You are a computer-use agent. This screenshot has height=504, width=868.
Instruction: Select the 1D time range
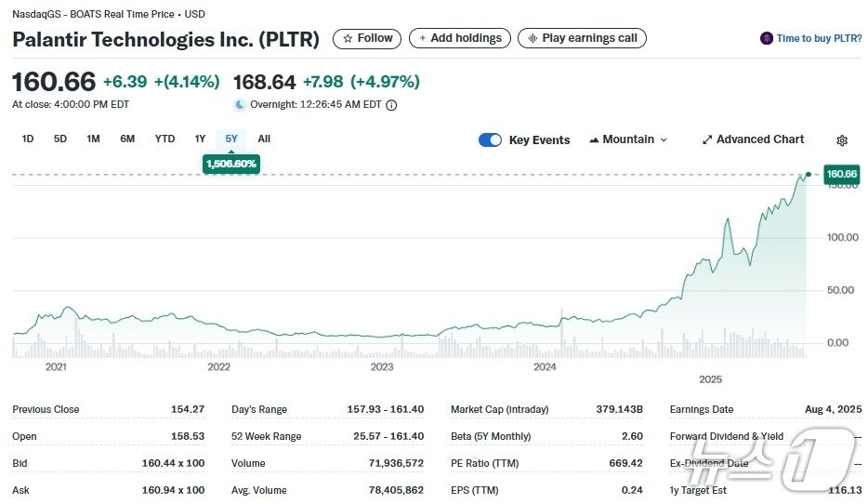[28, 139]
